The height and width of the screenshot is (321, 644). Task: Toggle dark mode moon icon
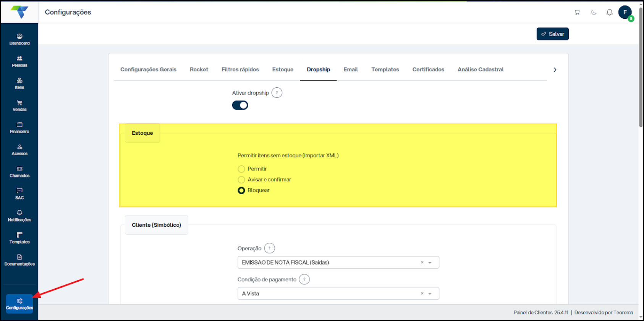coord(594,12)
